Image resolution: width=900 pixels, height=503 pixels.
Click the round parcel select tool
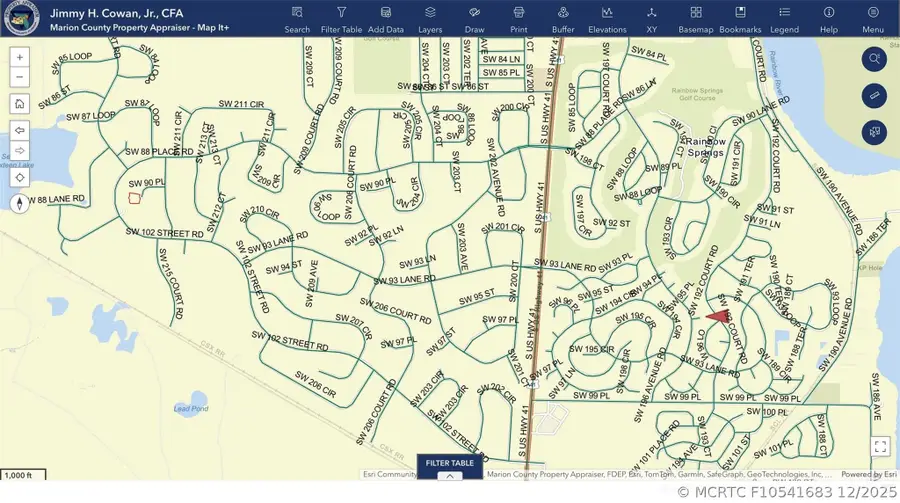874,132
